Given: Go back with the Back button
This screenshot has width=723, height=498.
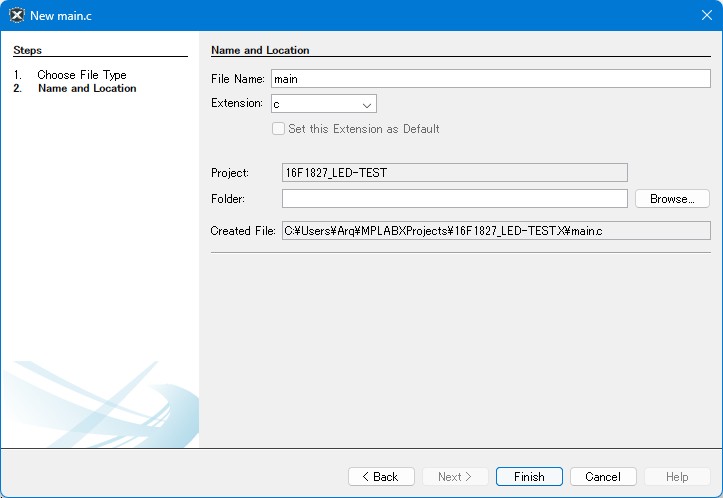Looking at the screenshot, I should (381, 477).
